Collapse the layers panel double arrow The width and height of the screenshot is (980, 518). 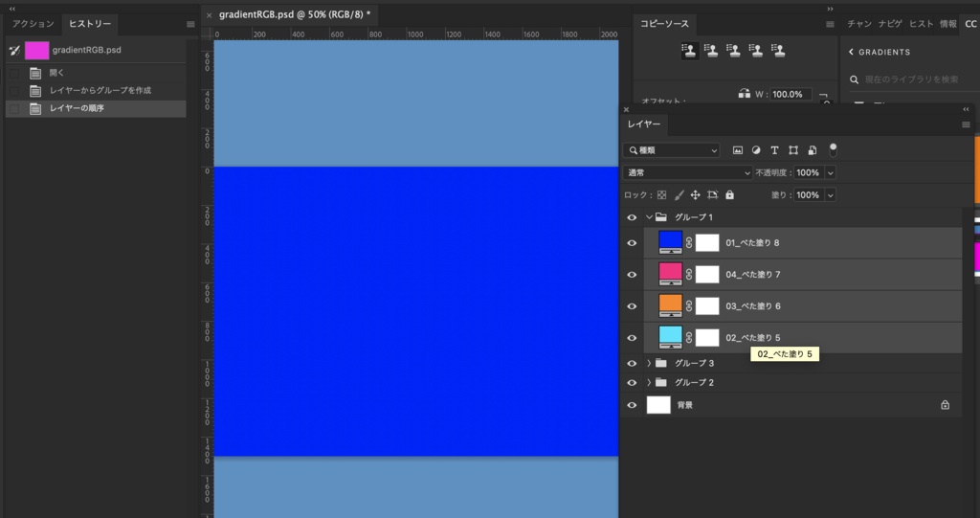point(966,109)
